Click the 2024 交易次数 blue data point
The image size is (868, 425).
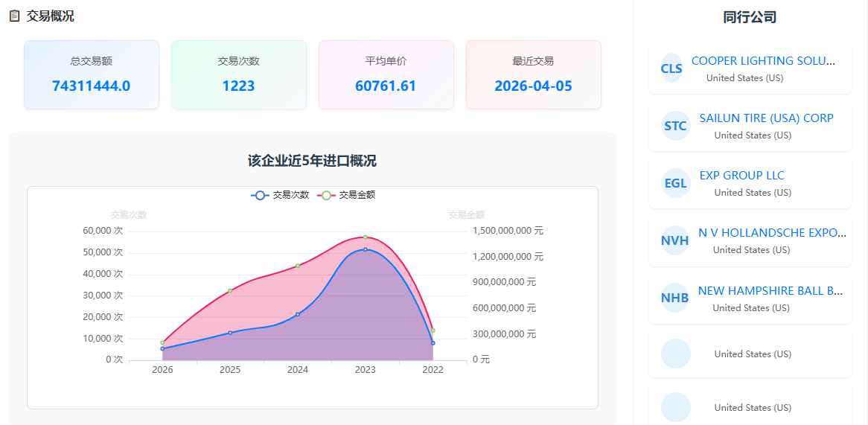click(x=298, y=314)
